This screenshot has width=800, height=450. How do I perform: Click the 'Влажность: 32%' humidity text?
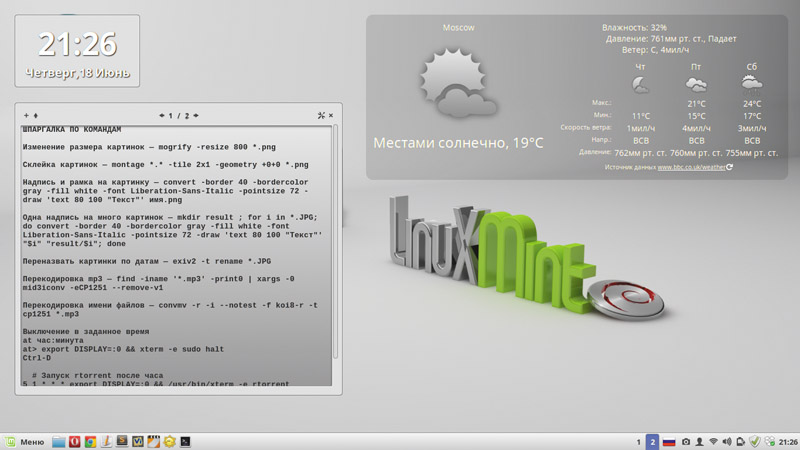point(634,28)
